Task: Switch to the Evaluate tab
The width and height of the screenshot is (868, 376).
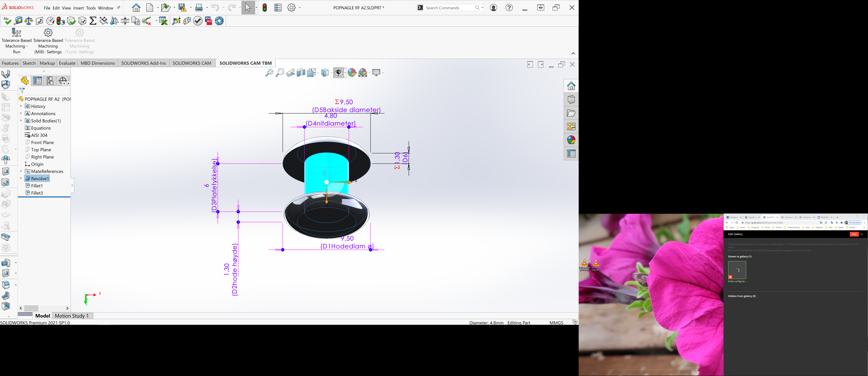Action: (x=67, y=63)
